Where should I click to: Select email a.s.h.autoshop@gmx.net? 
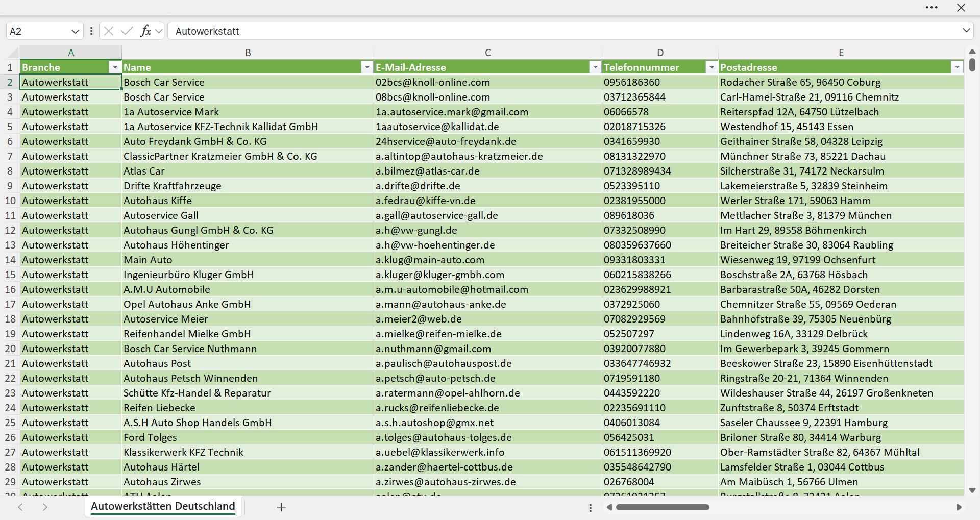click(488, 423)
